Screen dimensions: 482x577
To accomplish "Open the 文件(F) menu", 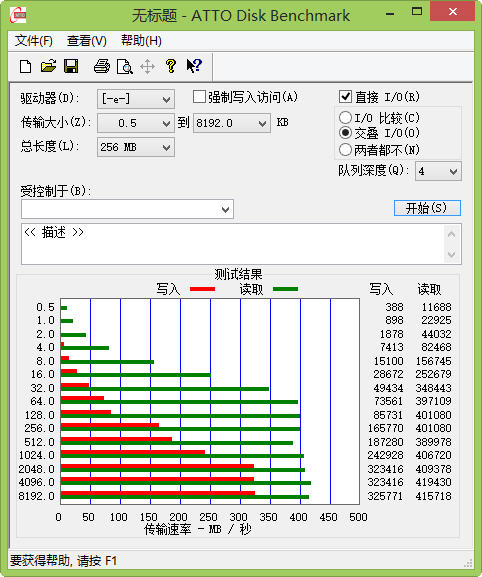I will [34, 40].
